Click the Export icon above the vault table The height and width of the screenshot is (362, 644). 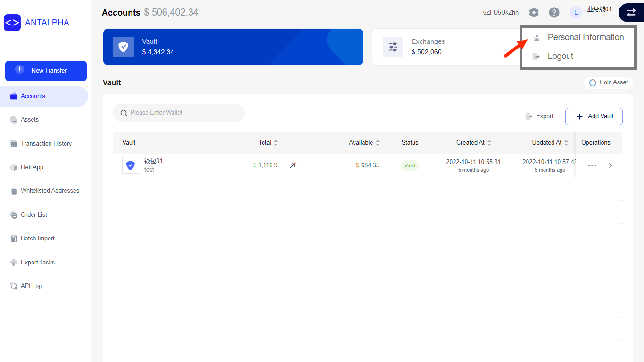click(529, 116)
